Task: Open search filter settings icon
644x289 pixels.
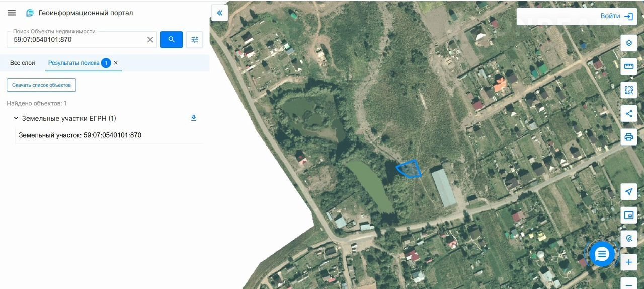Action: 195,39
